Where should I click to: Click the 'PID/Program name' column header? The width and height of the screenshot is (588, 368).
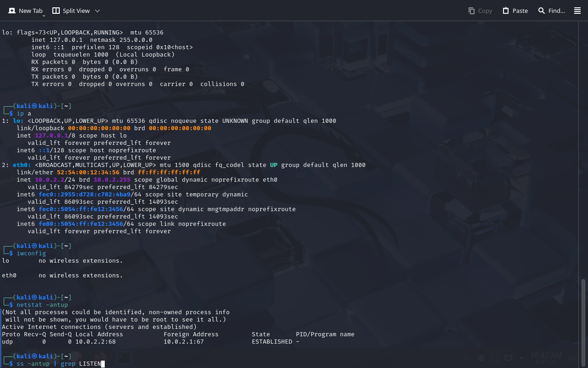325,334
